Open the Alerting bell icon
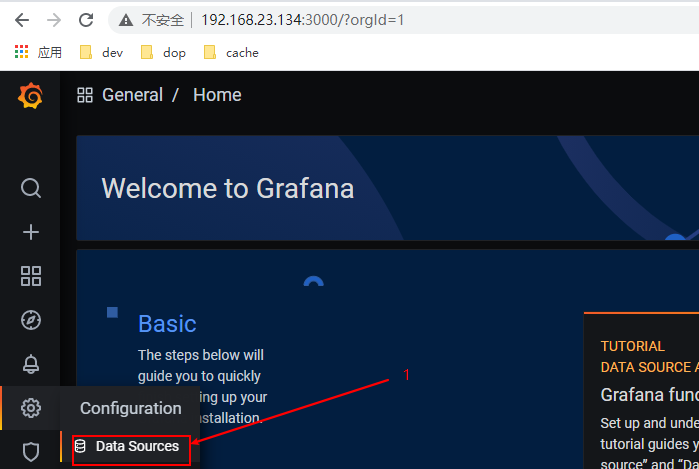 click(x=31, y=364)
